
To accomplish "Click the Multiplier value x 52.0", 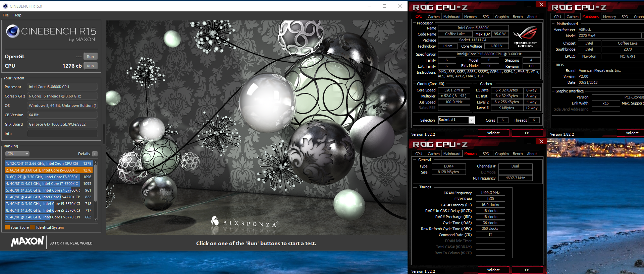I will click(x=454, y=96).
